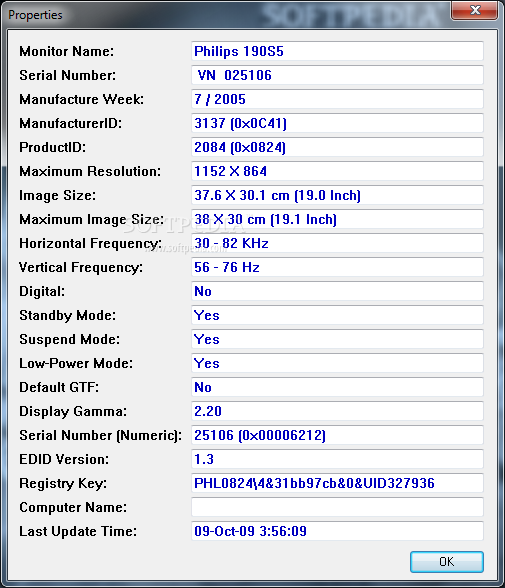505x588 pixels.
Task: Click the Properties window title text
Action: [35, 15]
